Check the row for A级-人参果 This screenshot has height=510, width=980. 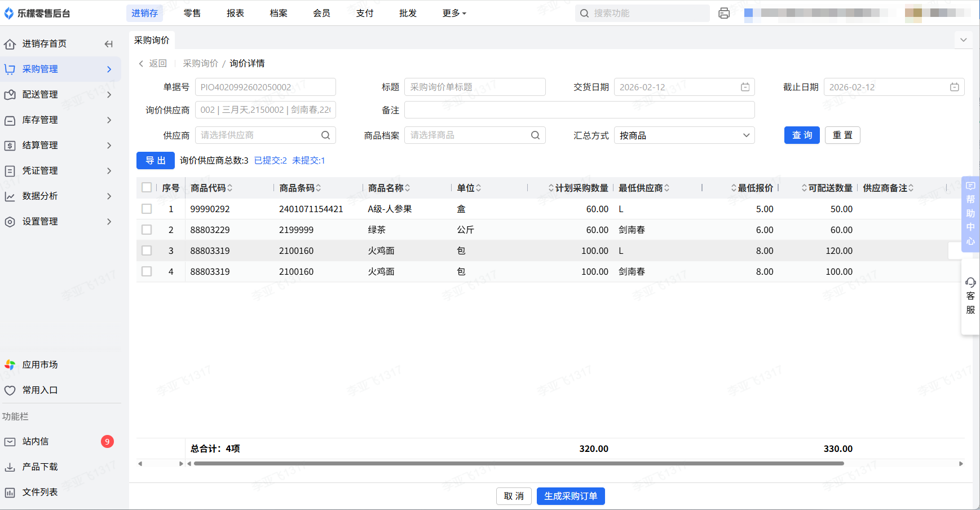tap(147, 209)
